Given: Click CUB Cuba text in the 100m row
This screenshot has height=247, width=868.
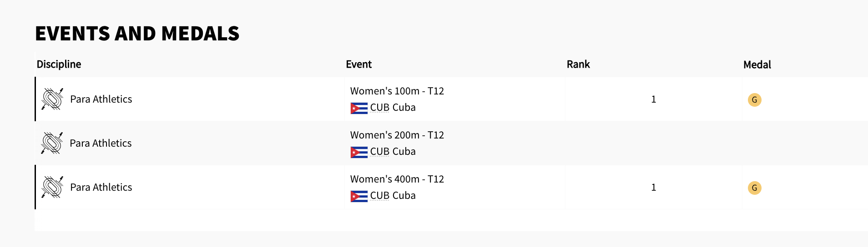Looking at the screenshot, I should click(x=393, y=108).
